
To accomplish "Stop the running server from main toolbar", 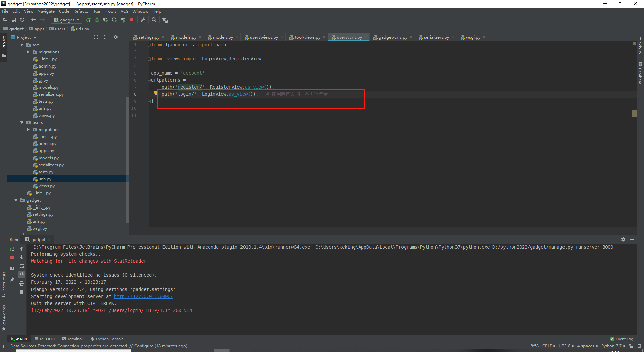I will [x=132, y=20].
